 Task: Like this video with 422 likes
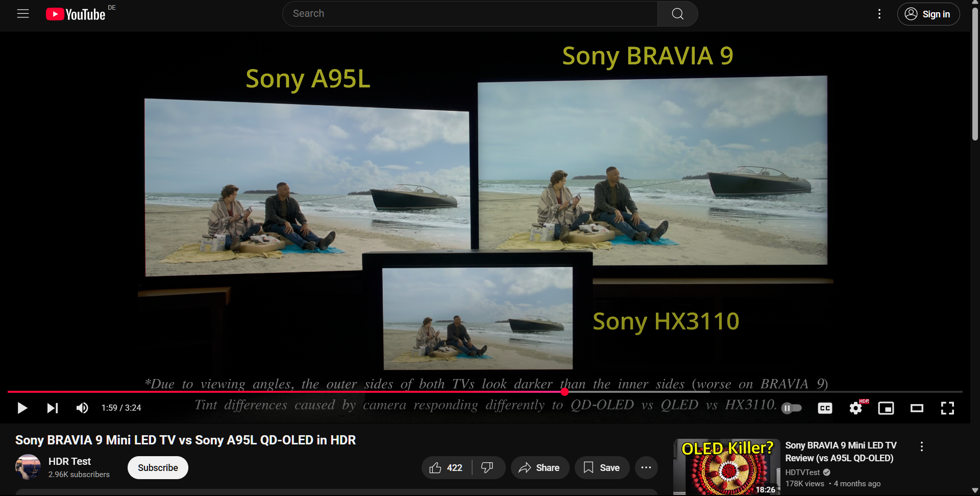446,467
